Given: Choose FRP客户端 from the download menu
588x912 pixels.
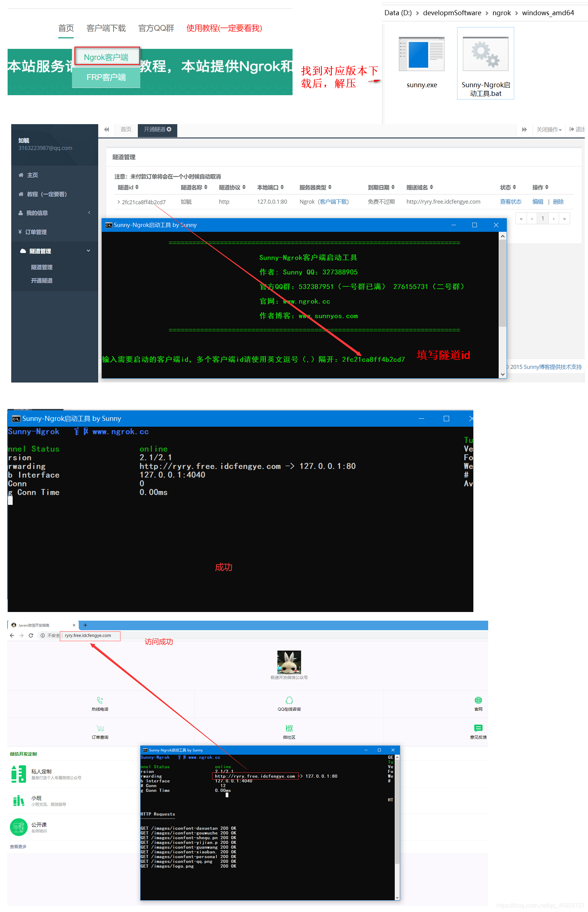Looking at the screenshot, I should click(x=106, y=77).
